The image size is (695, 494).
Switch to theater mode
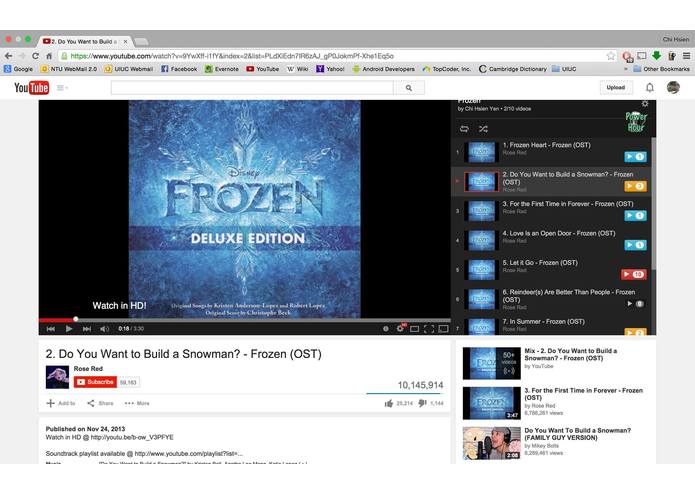414,329
